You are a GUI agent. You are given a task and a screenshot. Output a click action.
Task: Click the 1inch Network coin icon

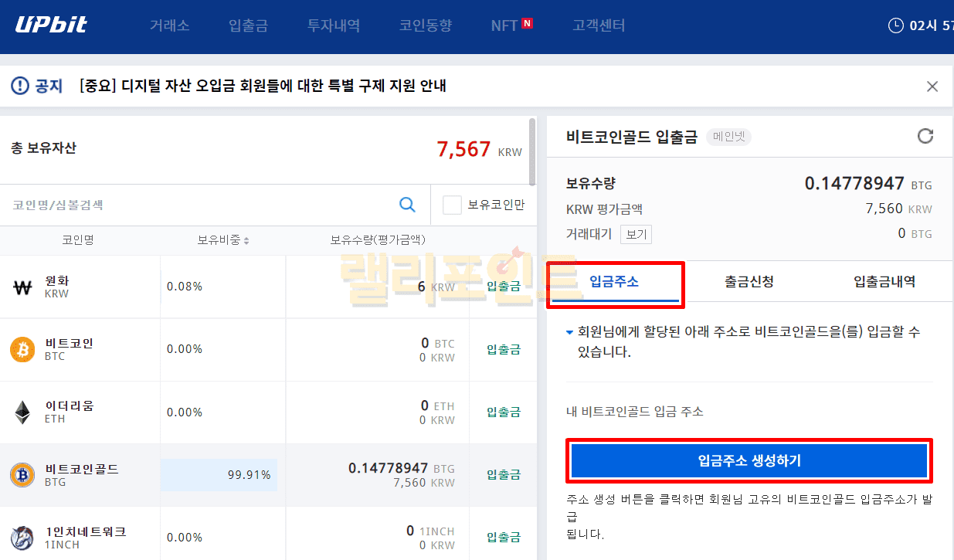click(22, 538)
